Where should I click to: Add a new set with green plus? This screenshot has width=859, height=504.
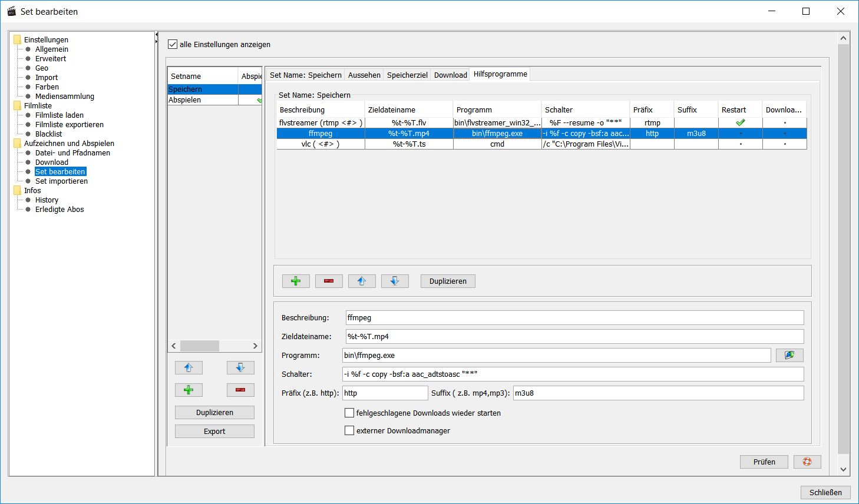[189, 390]
